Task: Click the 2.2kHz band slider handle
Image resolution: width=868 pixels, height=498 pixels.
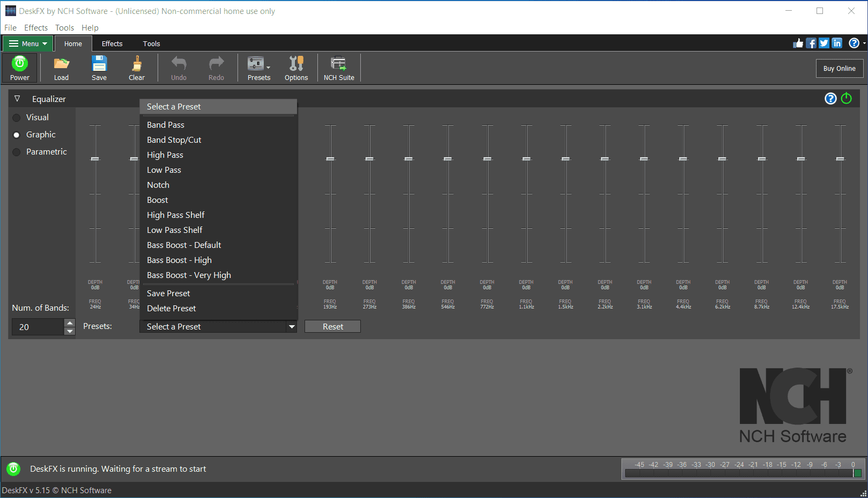Action: [605, 159]
